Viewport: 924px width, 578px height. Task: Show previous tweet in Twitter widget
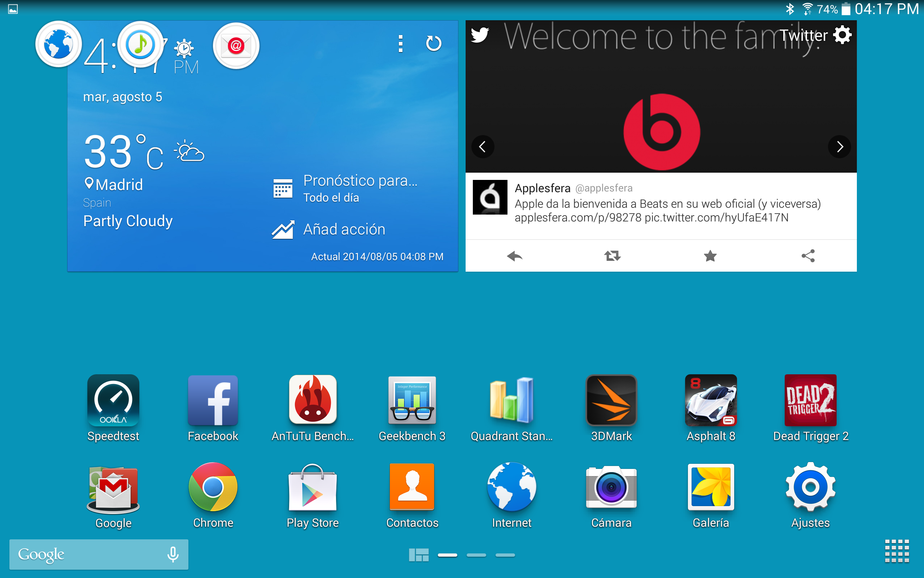(x=483, y=146)
